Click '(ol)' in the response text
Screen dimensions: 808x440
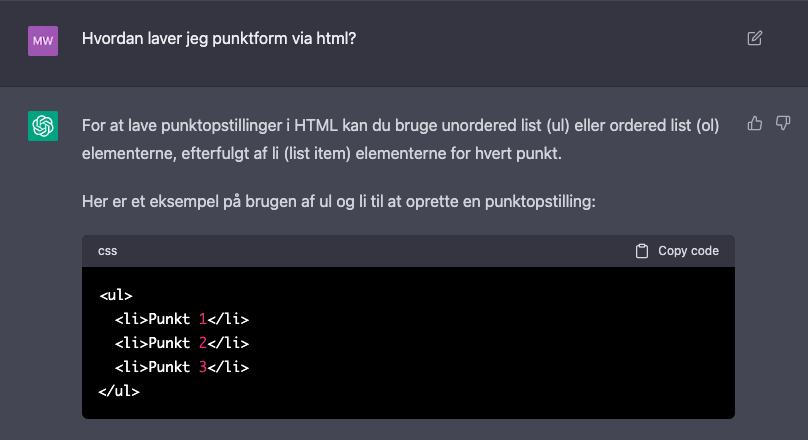point(708,126)
